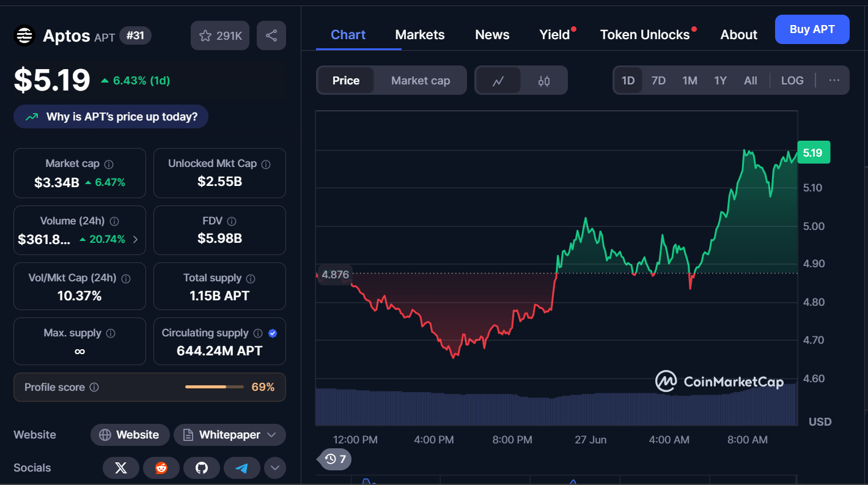Switch to line chart view icon
This screenshot has width=868, height=485.
pyautogui.click(x=498, y=81)
